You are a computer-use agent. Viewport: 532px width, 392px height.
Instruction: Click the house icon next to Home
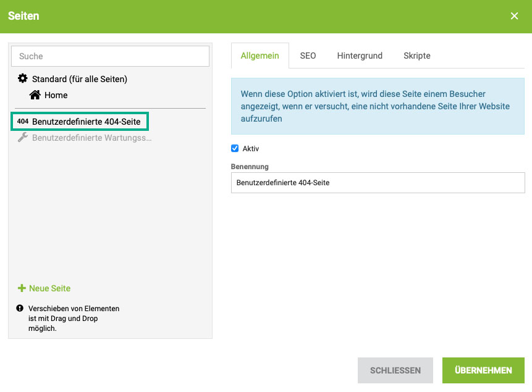[x=35, y=94]
